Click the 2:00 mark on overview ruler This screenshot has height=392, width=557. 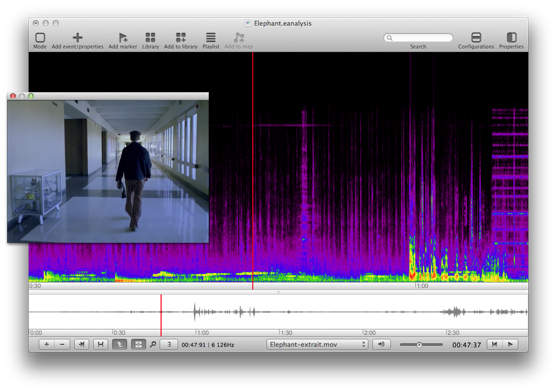pyautogui.click(x=369, y=333)
